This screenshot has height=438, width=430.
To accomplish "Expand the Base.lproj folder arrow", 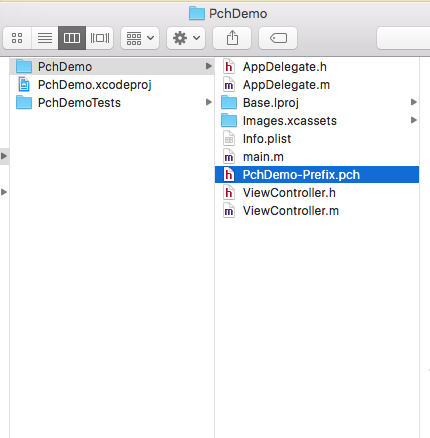I will [x=414, y=102].
